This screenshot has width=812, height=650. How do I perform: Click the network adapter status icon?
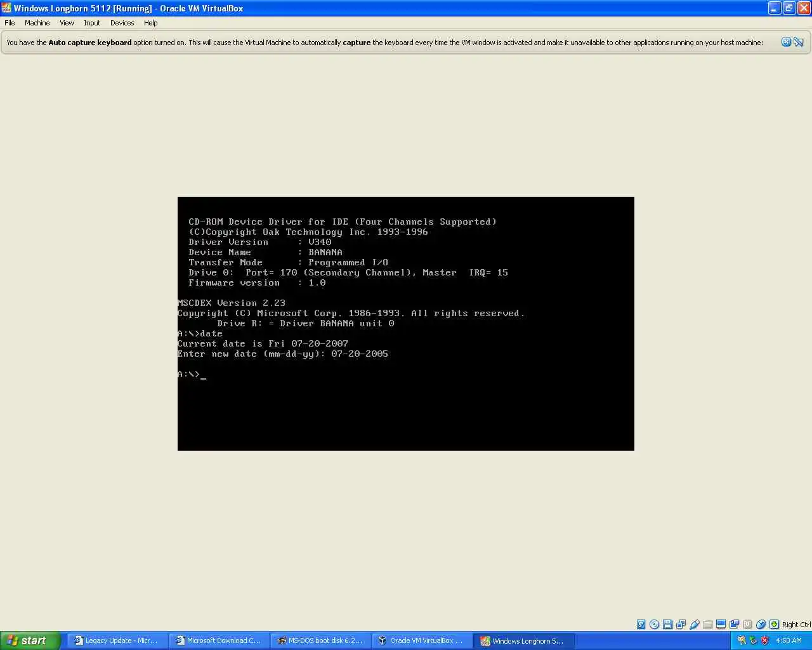[681, 625]
